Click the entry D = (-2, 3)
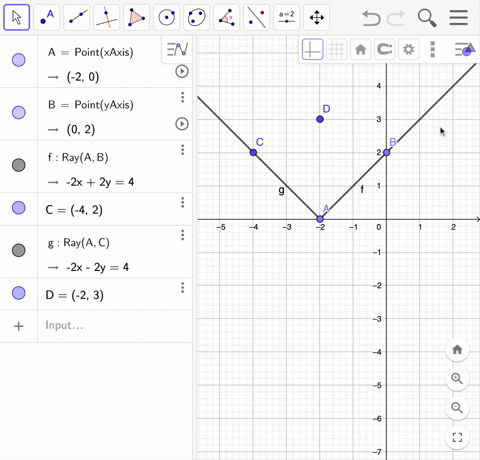This screenshot has width=480, height=460. click(74, 295)
